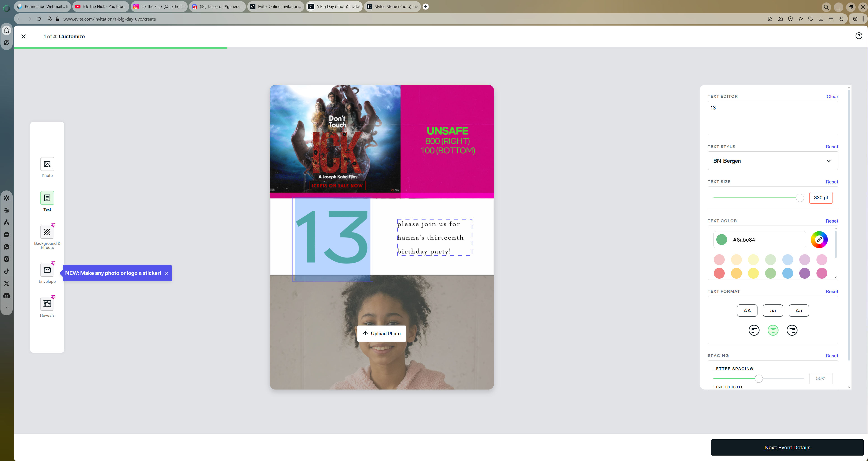Viewport: 868px width, 461px height.
Task: Switch to Ick The Flick YouTube tab
Action: (x=101, y=6)
